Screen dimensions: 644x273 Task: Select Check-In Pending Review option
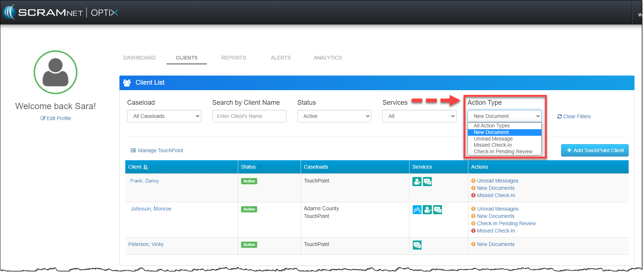coord(503,151)
